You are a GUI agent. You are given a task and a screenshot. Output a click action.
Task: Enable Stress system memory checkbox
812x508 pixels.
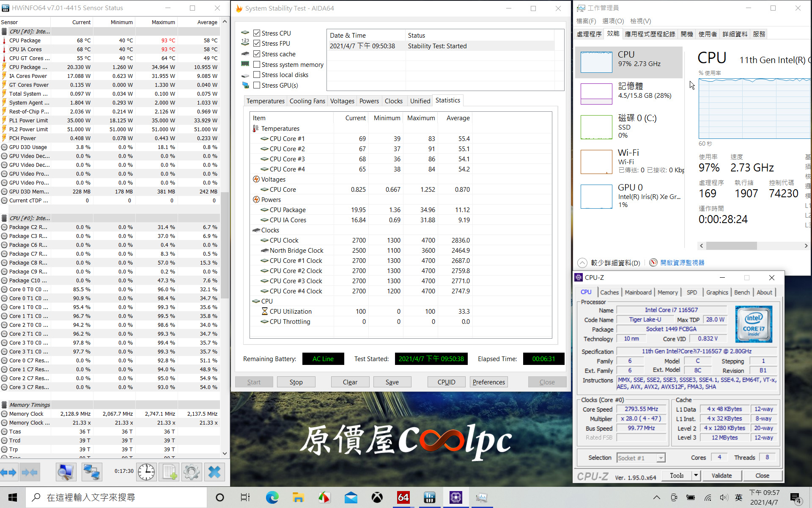click(257, 64)
